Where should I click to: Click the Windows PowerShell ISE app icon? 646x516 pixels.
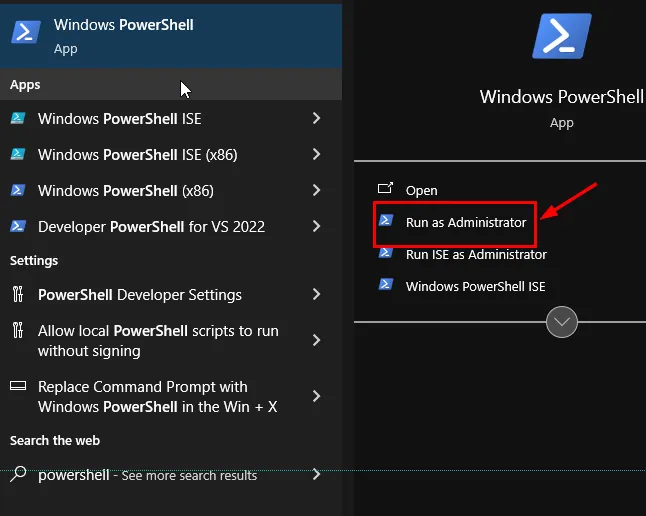point(17,118)
